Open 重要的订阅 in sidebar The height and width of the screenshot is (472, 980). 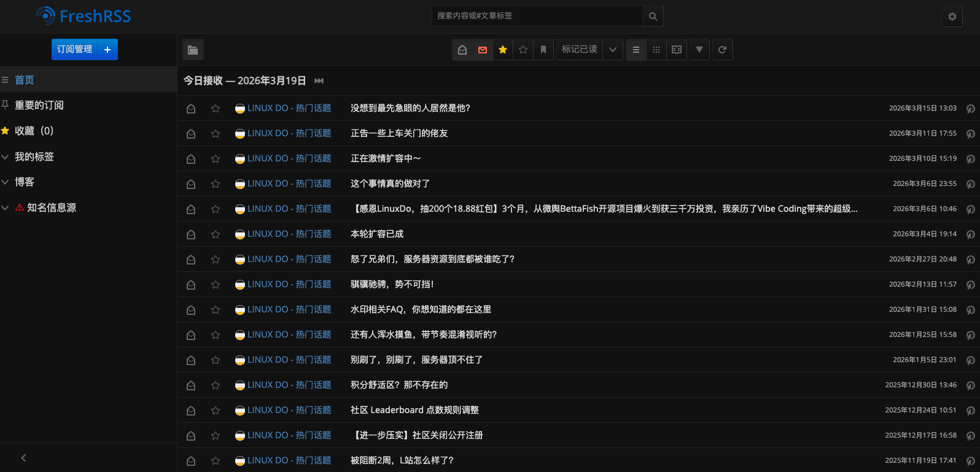(39, 106)
